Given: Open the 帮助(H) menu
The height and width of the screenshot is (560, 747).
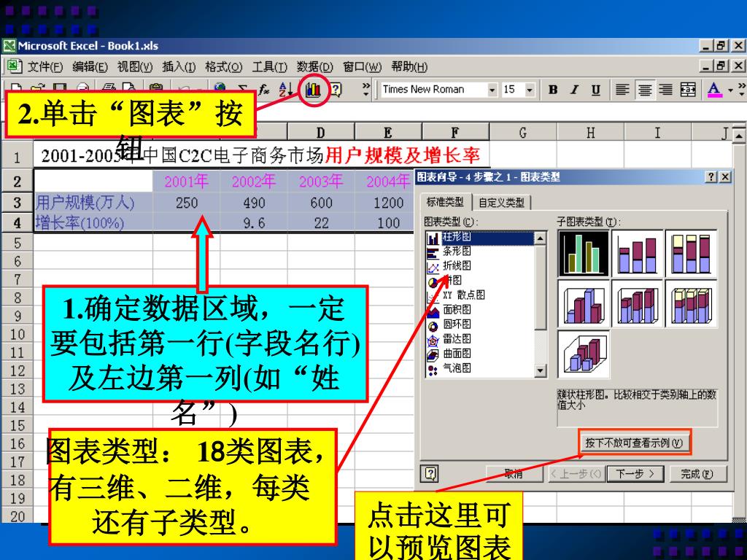Looking at the screenshot, I should tap(409, 66).
